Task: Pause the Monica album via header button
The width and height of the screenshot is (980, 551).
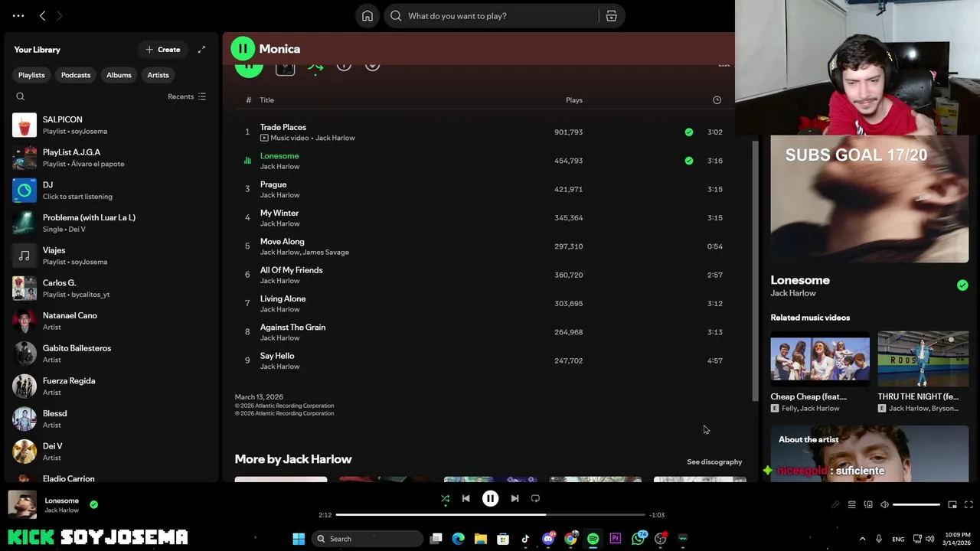Action: coord(243,48)
